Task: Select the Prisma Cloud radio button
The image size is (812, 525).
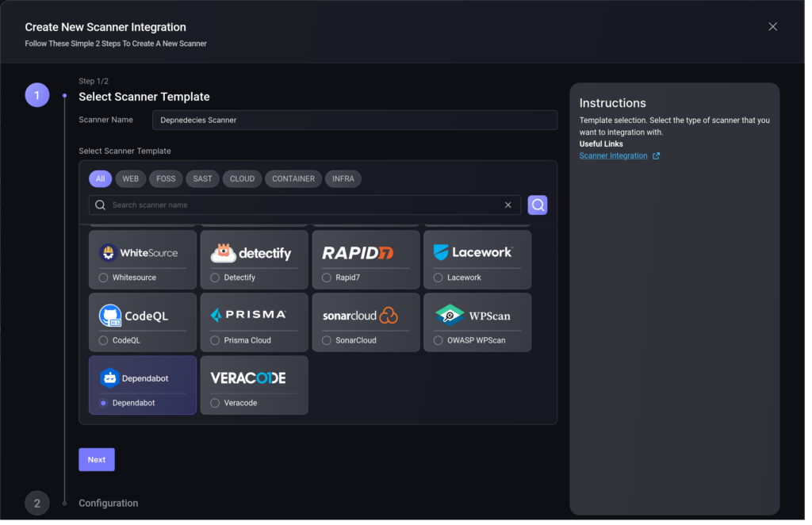Action: (x=215, y=340)
